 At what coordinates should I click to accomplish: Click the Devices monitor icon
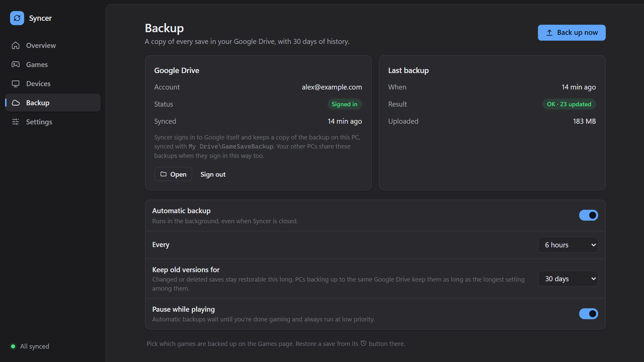tap(16, 84)
